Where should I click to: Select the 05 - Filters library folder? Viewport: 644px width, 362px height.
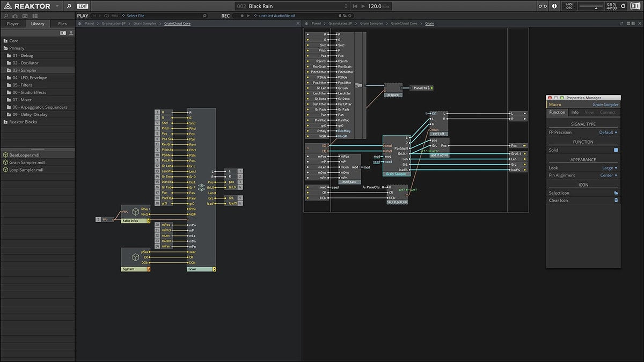[23, 85]
